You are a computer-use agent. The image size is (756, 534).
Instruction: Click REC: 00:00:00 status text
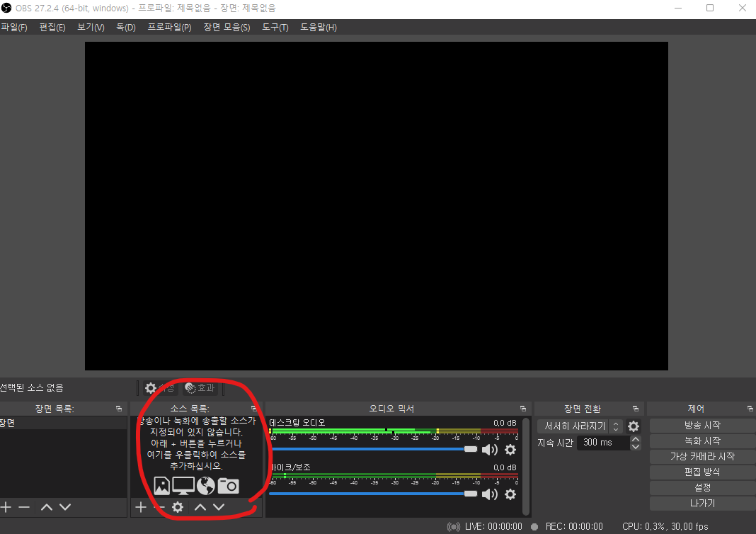(x=574, y=526)
